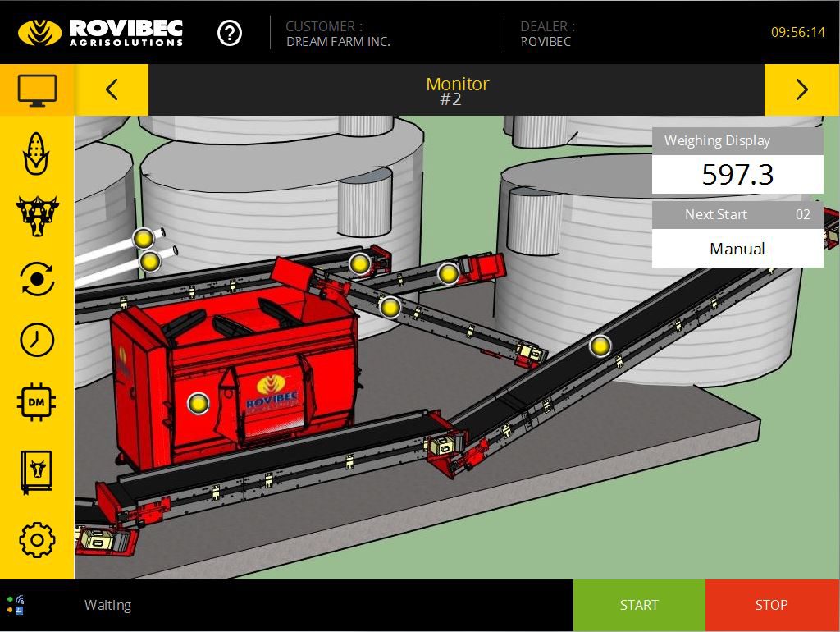
Task: Click the clock time 09:56:14
Action: 798,32
